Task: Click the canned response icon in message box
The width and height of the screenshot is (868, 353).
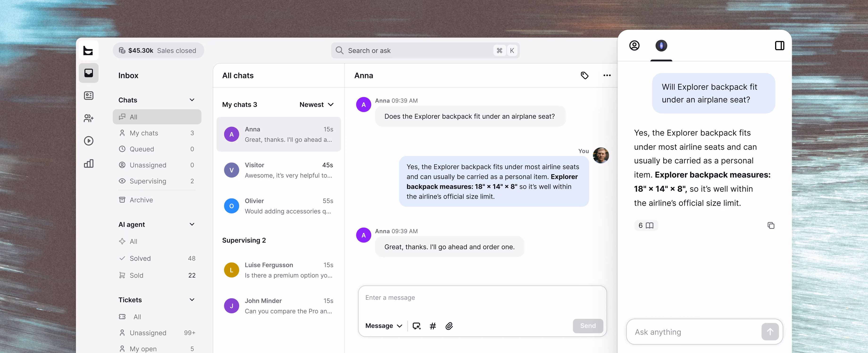Action: pos(417,326)
